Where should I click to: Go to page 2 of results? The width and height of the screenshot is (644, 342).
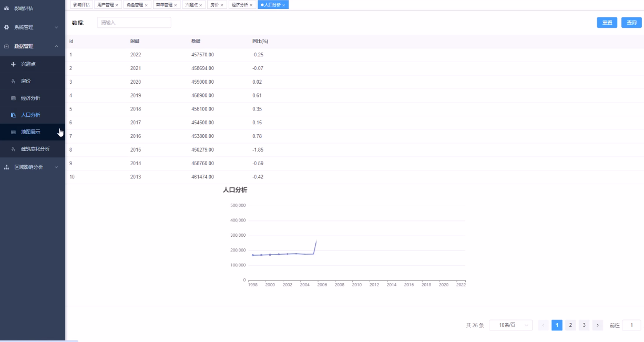570,325
